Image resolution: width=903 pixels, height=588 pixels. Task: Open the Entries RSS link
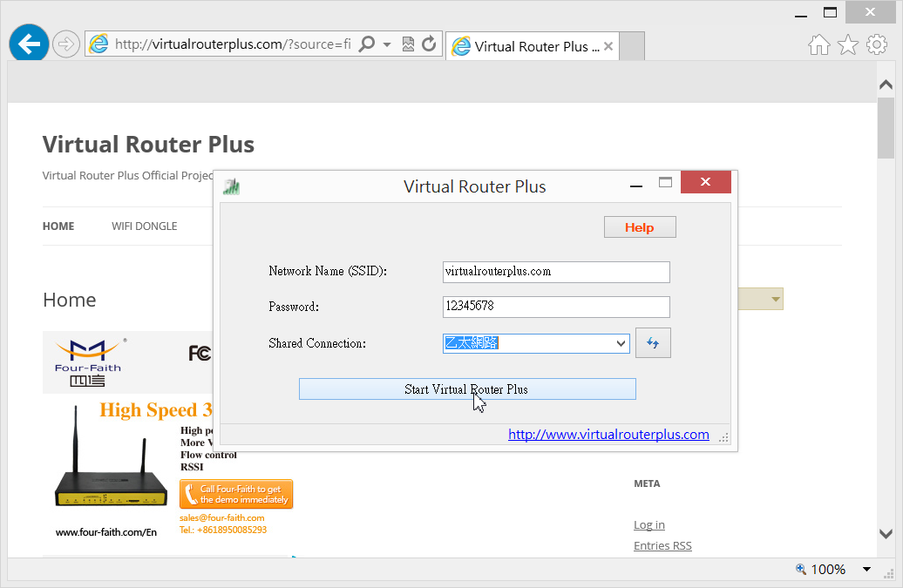click(662, 545)
